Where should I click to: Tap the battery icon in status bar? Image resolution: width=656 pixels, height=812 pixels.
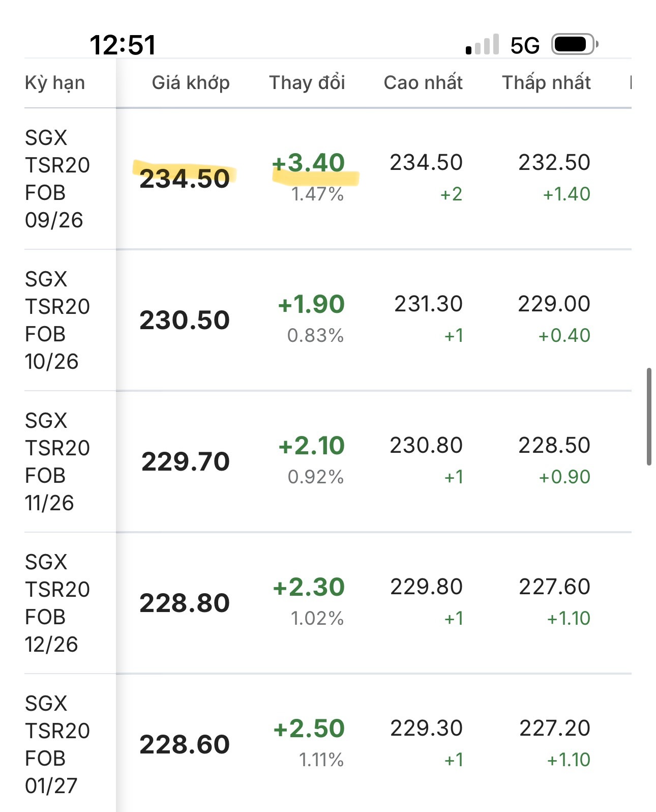[x=575, y=45]
